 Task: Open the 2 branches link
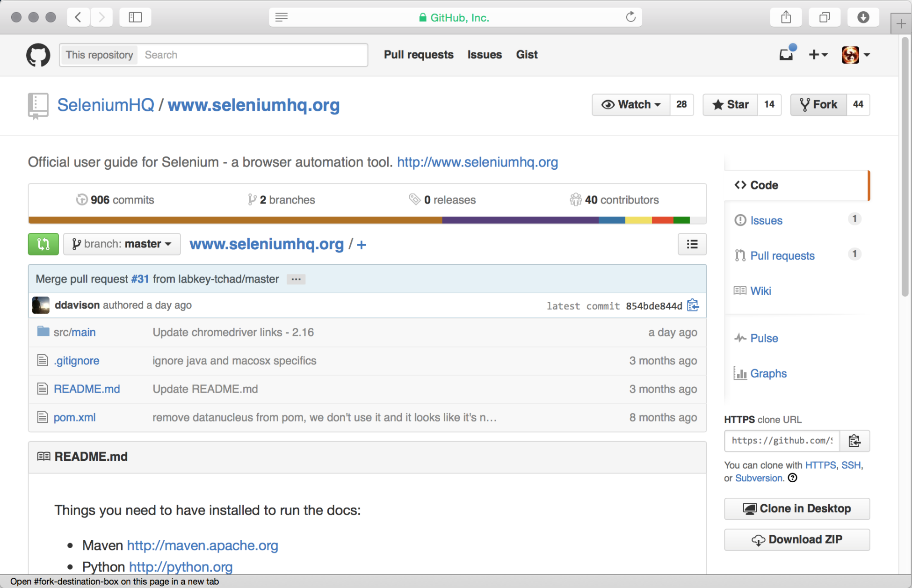point(282,200)
